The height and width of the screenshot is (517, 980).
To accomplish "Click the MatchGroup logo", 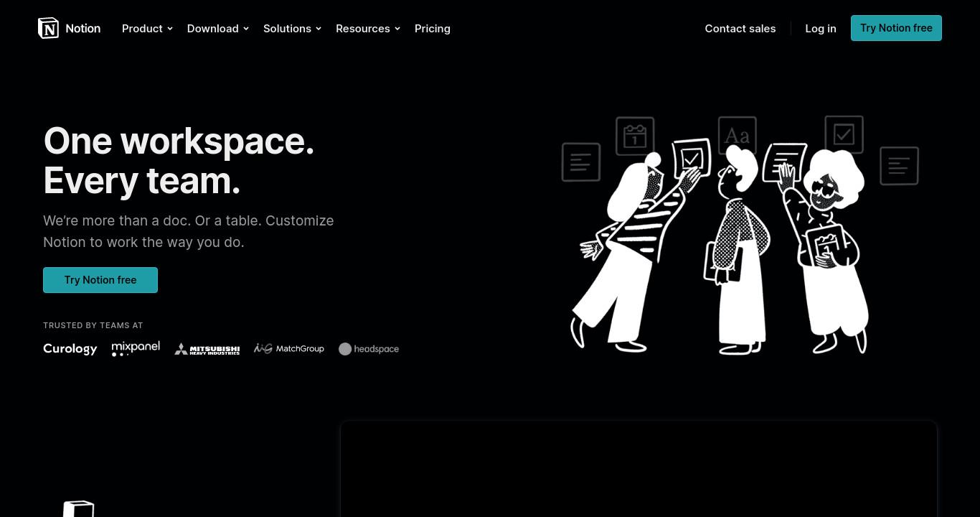I will pyautogui.click(x=289, y=348).
